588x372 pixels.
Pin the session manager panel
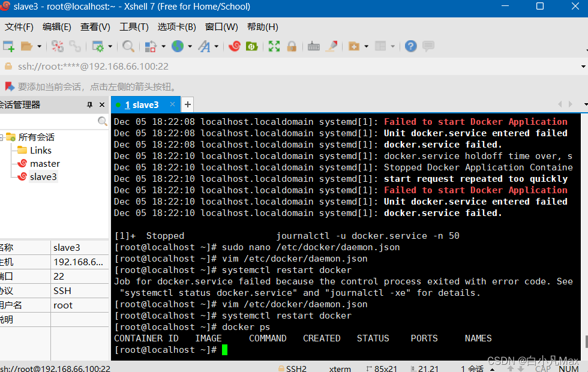[x=89, y=105]
